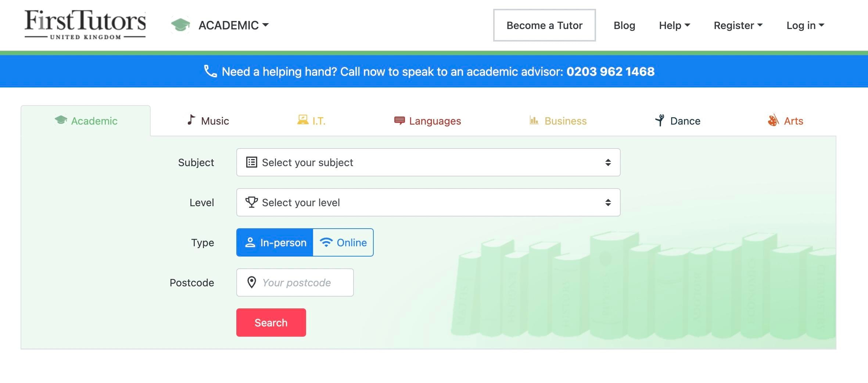Select In-person tutoring type
Screen dimensions: 868x383
point(275,243)
